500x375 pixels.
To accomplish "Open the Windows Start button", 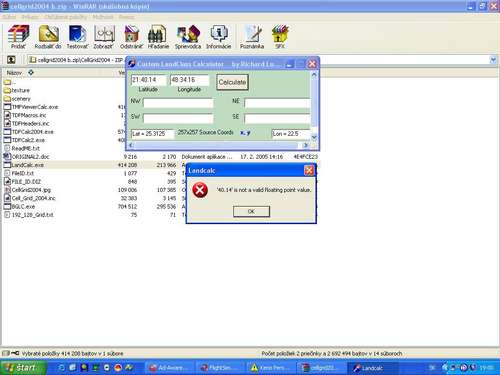I will (x=22, y=367).
